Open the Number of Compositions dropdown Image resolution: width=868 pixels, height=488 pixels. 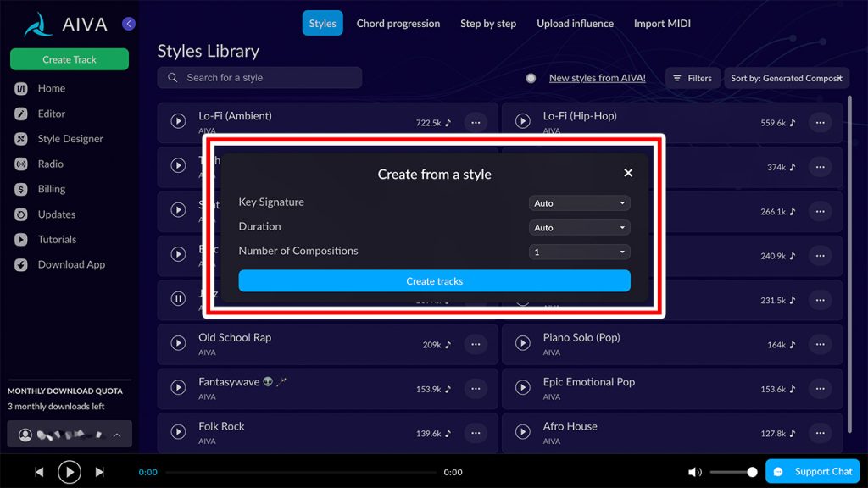pos(579,252)
